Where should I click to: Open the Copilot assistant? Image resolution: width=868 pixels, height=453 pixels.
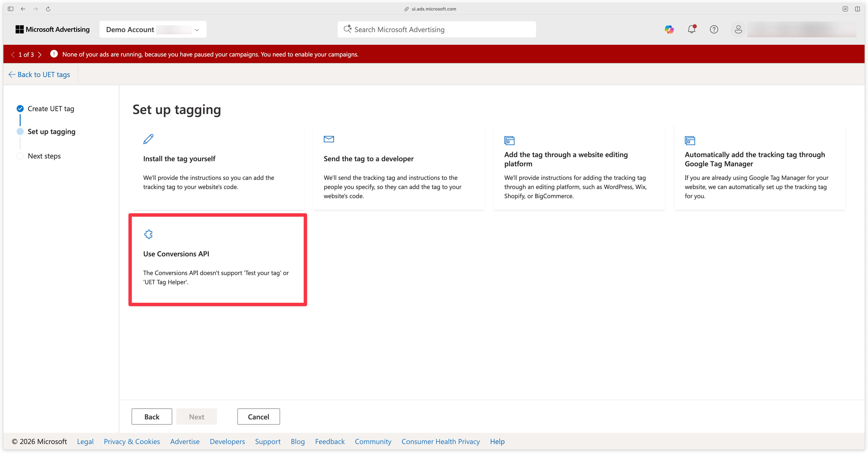(669, 29)
